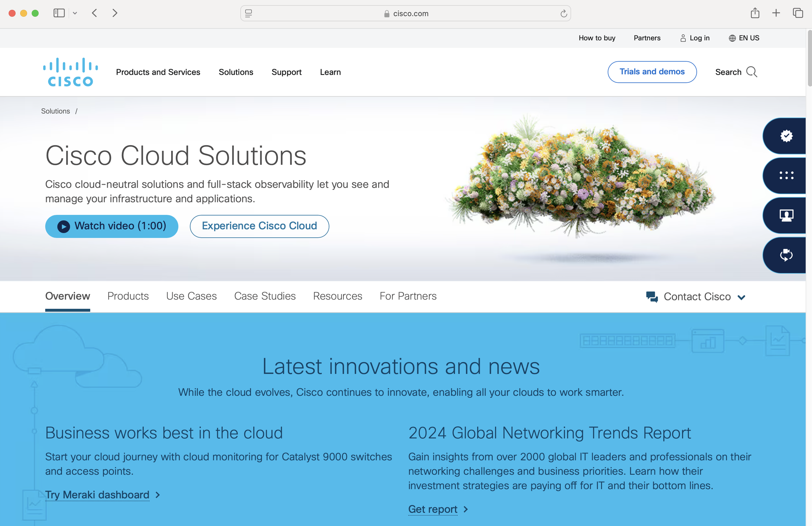Click the Cisco logo
This screenshot has width=812, height=526.
pos(70,72)
